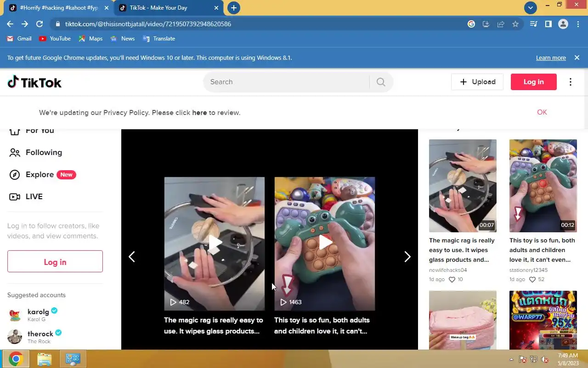The image size is (588, 368).
Task: Click the red Log in button in header
Action: click(534, 82)
